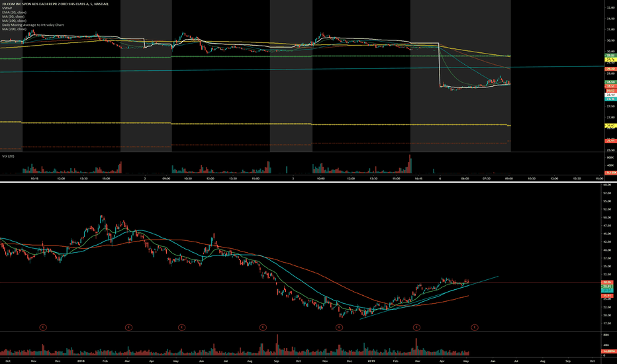617x364 pixels.
Task: Click the 42.50 price axis value on daily chart
Action: click(607, 242)
